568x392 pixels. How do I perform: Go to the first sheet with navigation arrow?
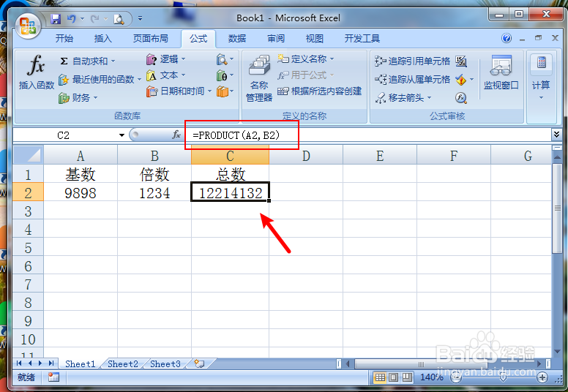[x=19, y=363]
